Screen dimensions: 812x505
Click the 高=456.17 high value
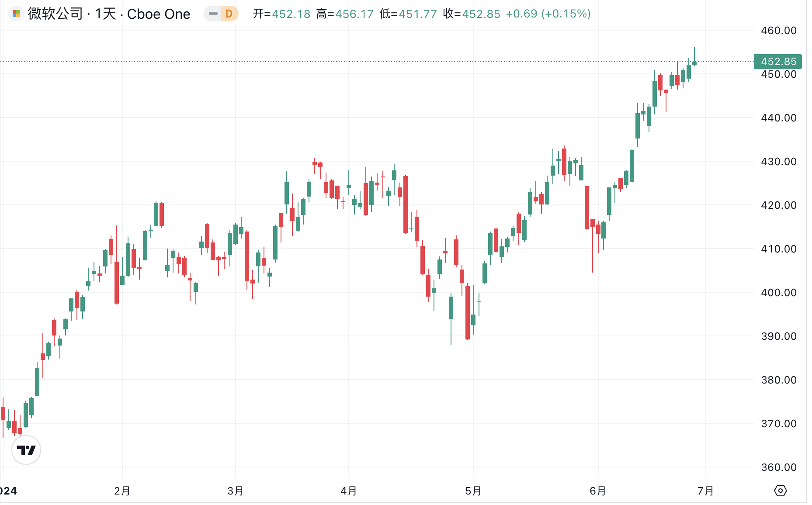click(x=345, y=14)
